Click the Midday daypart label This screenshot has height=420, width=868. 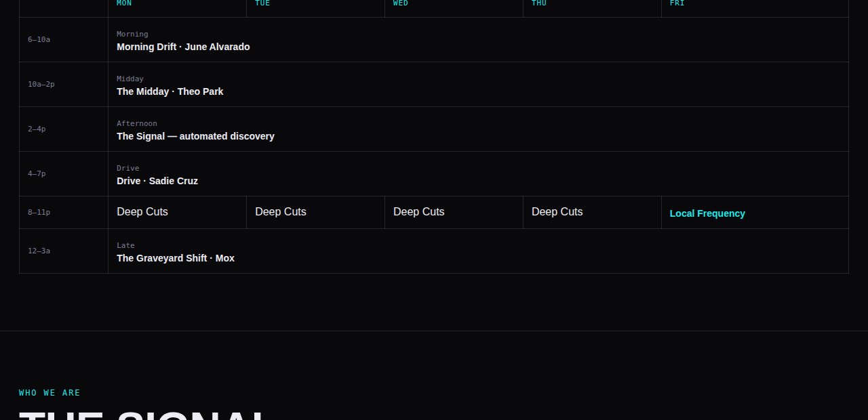pos(130,79)
